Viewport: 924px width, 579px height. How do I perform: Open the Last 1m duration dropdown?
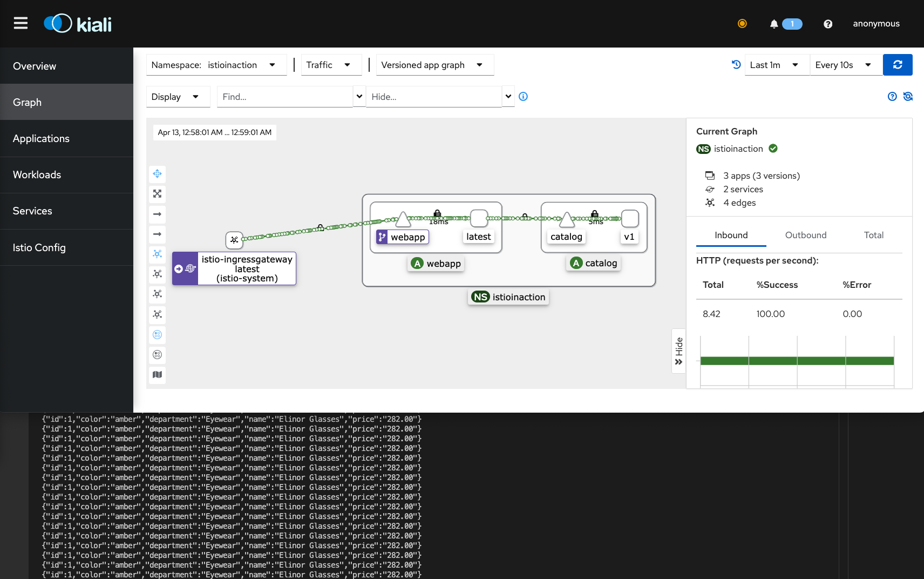point(777,65)
